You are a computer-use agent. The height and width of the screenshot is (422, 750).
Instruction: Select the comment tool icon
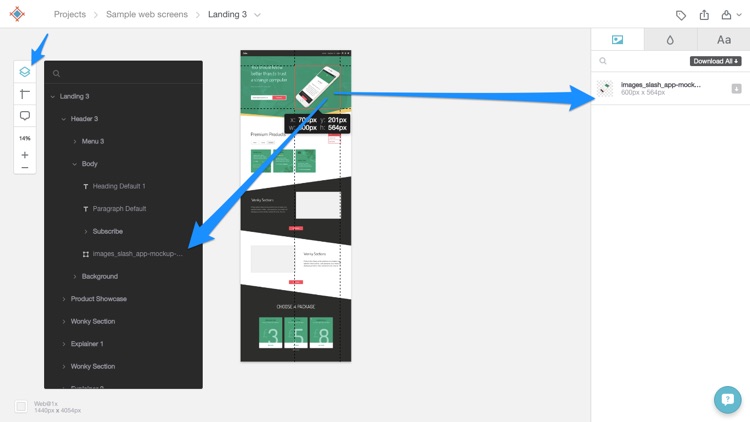25,116
